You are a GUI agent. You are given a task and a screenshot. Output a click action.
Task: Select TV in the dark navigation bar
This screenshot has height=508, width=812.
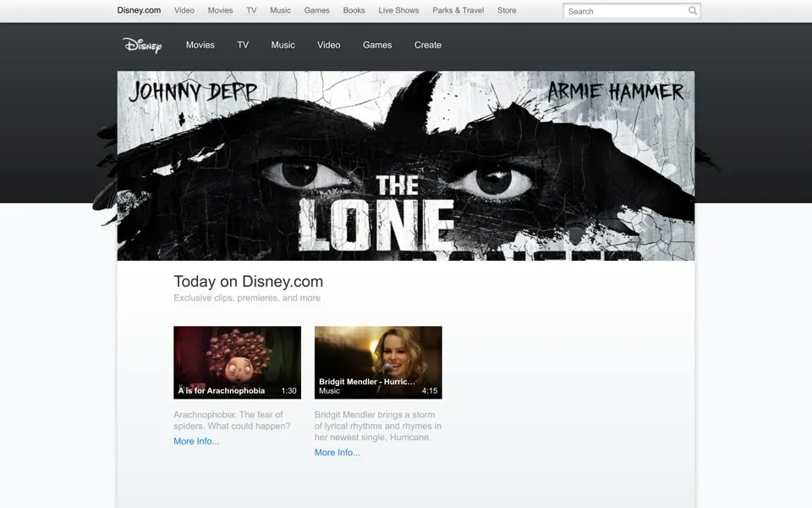pos(243,45)
